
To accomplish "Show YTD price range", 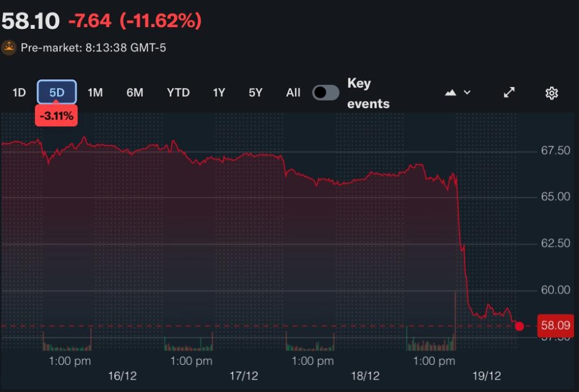I will coord(178,93).
